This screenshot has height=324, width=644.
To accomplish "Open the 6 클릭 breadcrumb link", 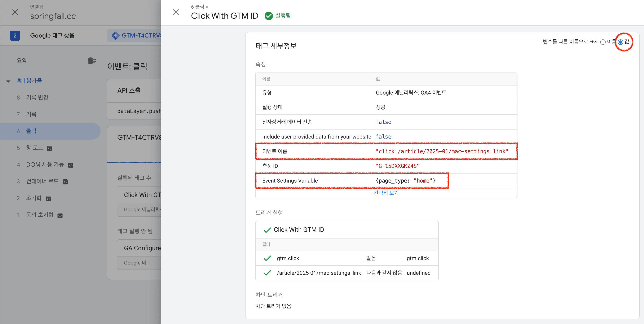I will [198, 7].
